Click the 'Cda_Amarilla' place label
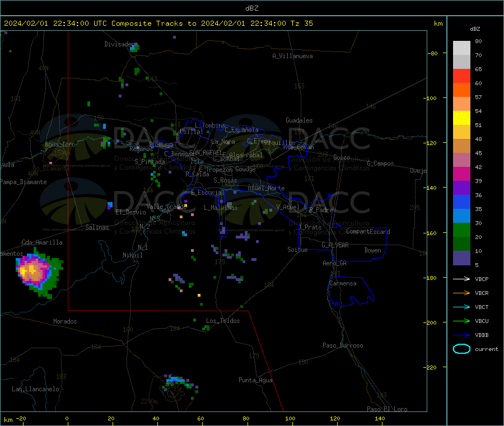The width and height of the screenshot is (504, 426). [42, 242]
